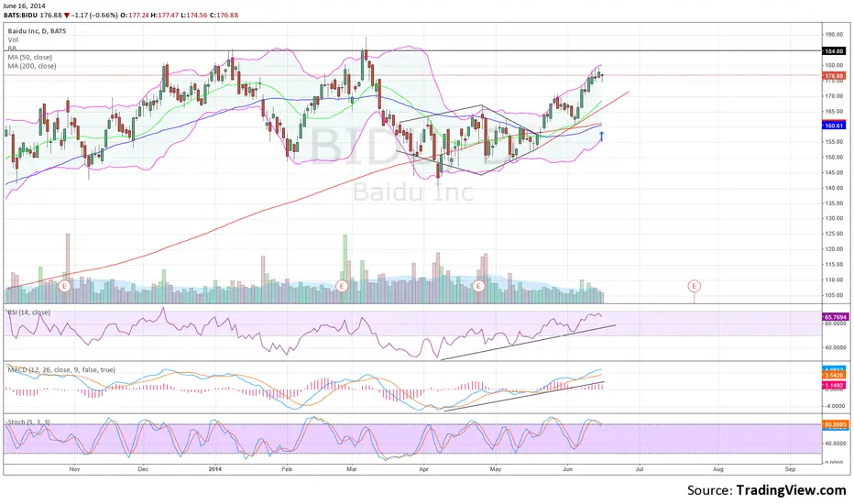Click the BATS:BIDU ticker symbol in header
854x504 pixels.
pyautogui.click(x=21, y=16)
